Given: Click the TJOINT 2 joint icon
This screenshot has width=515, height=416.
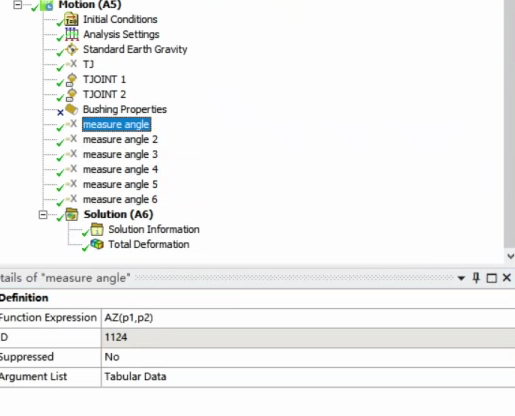Looking at the screenshot, I should click(x=71, y=94).
